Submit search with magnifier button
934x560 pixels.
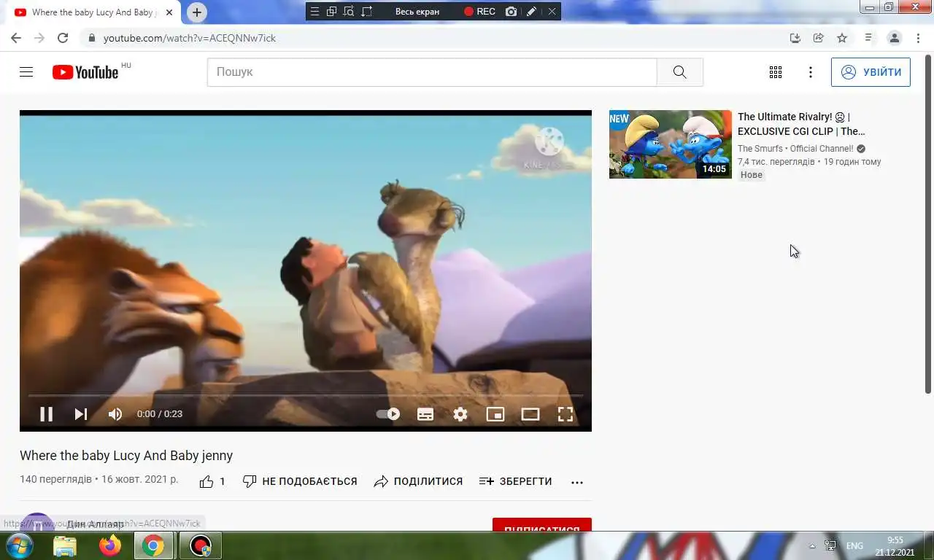click(x=680, y=72)
